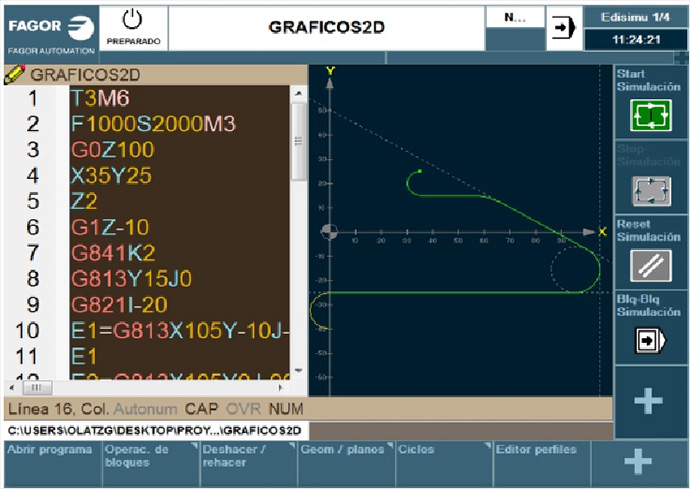
Task: Click the Edisimu 1/4 mode indicator
Action: point(635,18)
